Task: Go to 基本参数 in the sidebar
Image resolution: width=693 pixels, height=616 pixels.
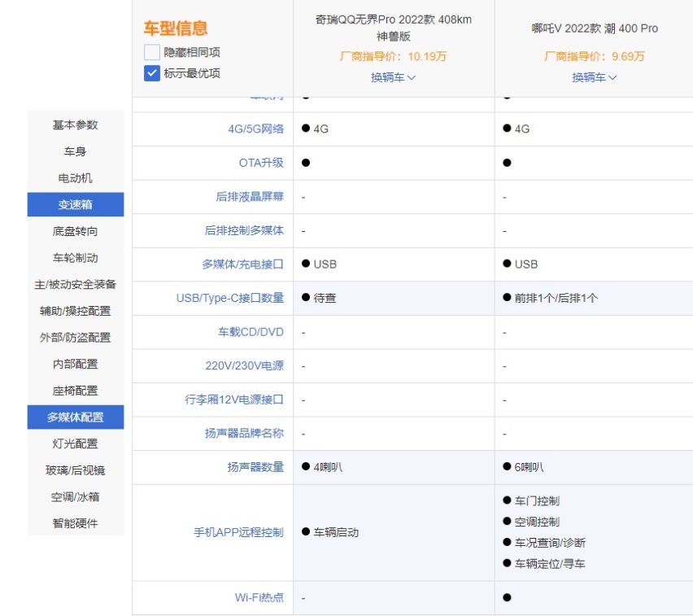Action: [x=76, y=125]
